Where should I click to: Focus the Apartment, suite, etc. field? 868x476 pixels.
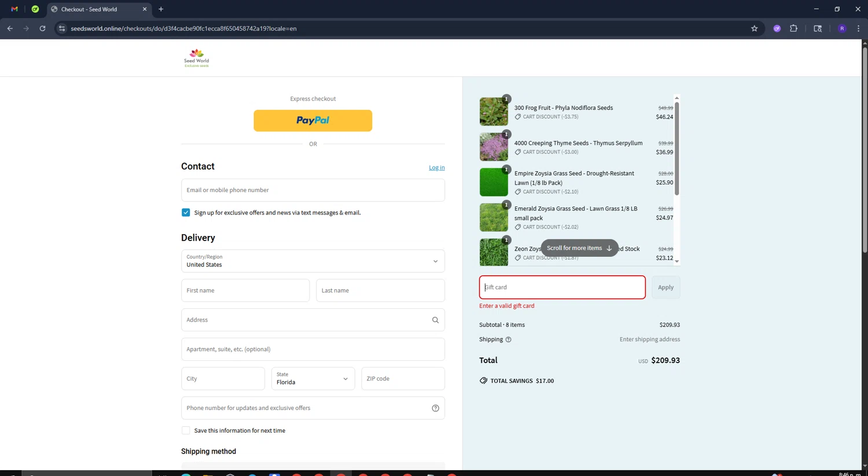pyautogui.click(x=312, y=349)
